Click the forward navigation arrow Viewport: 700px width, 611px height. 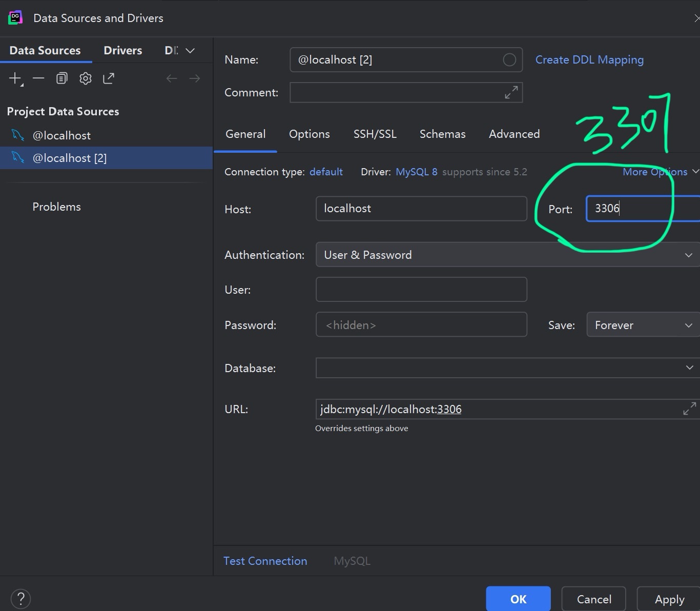(194, 78)
